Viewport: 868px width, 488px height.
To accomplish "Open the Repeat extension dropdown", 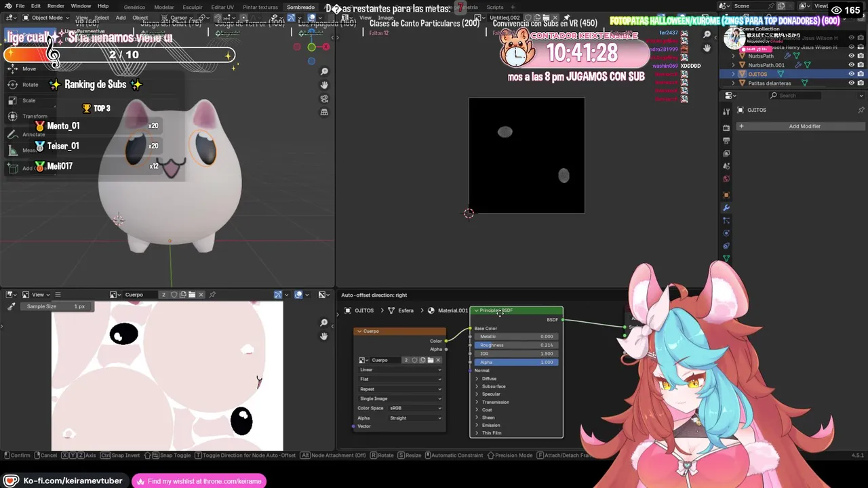I will pyautogui.click(x=400, y=389).
